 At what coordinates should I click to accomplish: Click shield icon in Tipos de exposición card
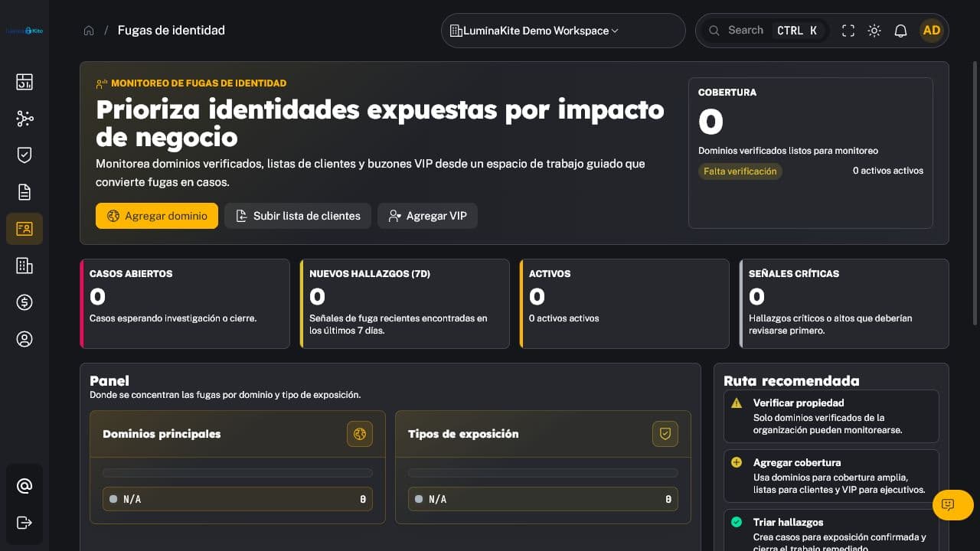665,434
